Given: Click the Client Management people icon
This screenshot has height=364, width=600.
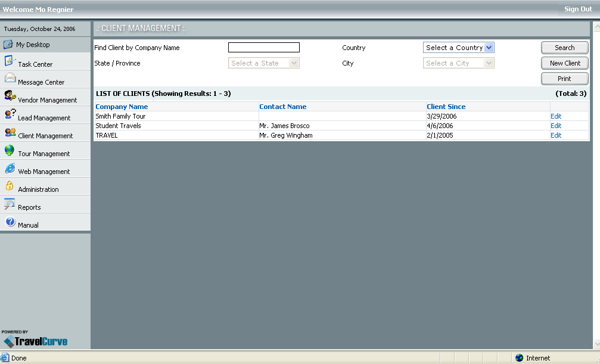Looking at the screenshot, I should pos(10,132).
